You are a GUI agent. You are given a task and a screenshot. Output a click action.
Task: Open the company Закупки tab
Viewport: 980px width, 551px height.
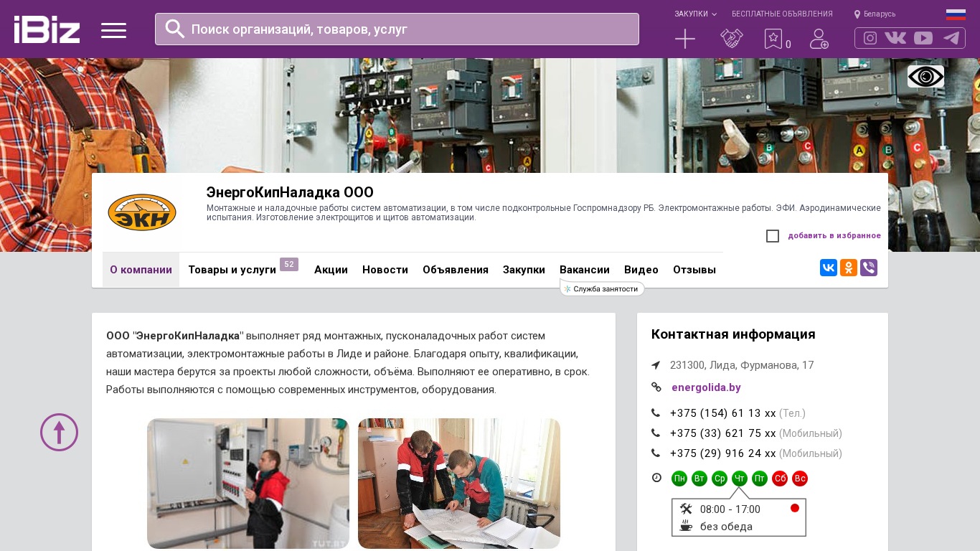point(524,270)
